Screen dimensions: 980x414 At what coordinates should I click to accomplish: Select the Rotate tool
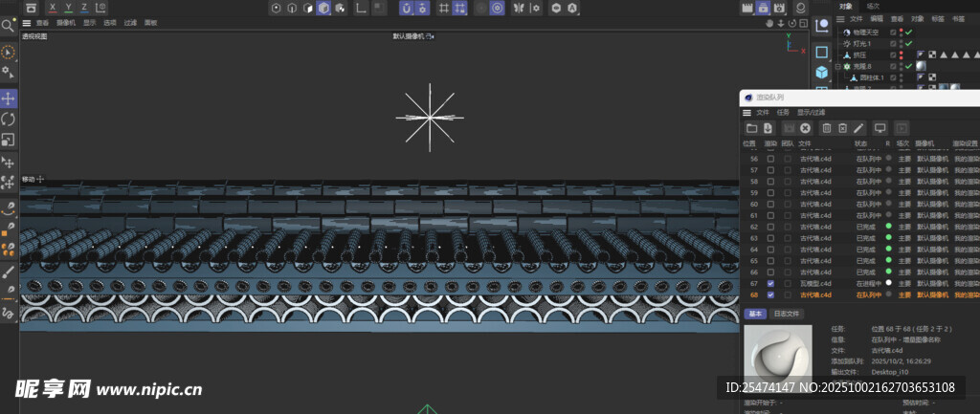[x=9, y=119]
